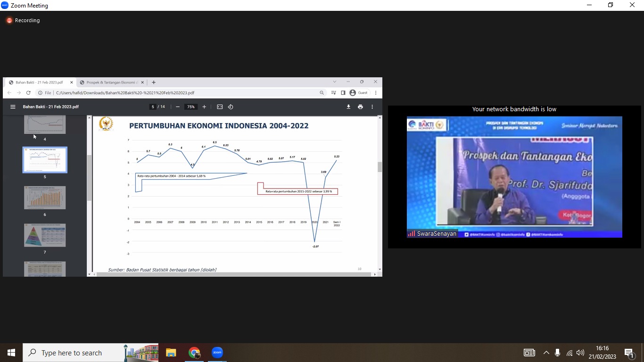
Task: Toggle the PDF sidebar hamburger menu
Action: pos(13,107)
